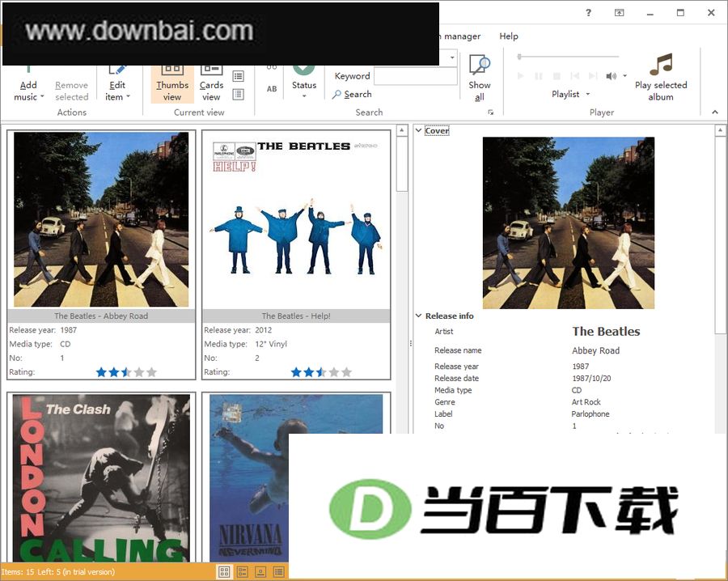Click the 'The Beatles - Abbey Road' caption
This screenshot has height=581, width=728.
click(101, 316)
